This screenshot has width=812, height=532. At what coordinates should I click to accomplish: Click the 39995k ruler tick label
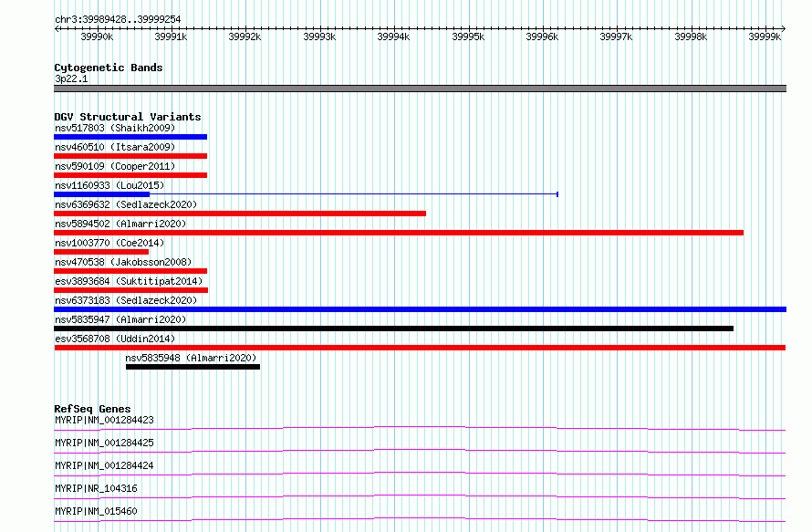pyautogui.click(x=468, y=37)
